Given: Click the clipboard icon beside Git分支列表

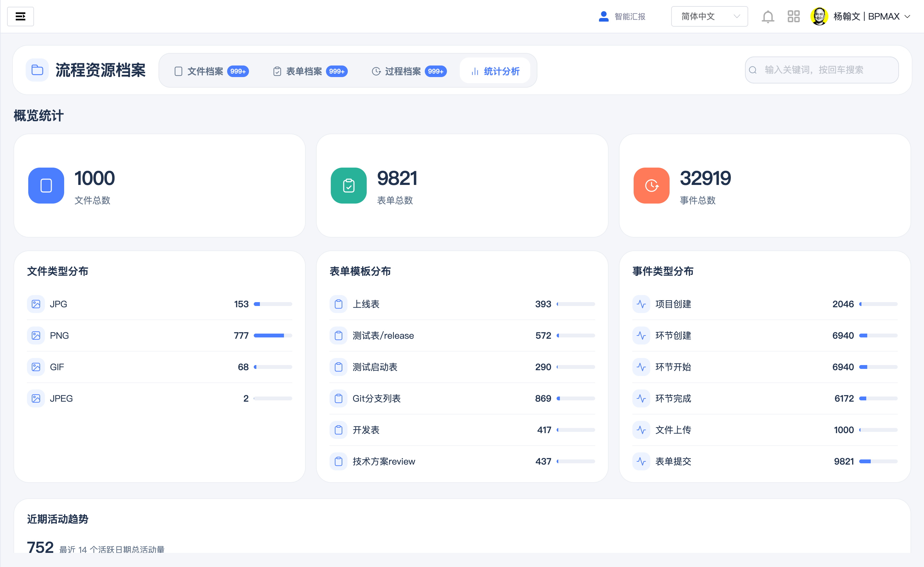Looking at the screenshot, I should point(338,398).
